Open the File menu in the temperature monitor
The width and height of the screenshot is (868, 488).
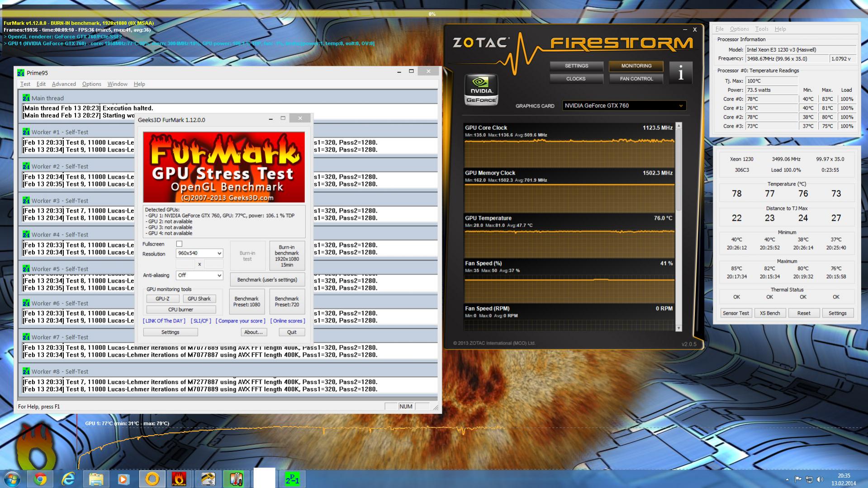719,28
